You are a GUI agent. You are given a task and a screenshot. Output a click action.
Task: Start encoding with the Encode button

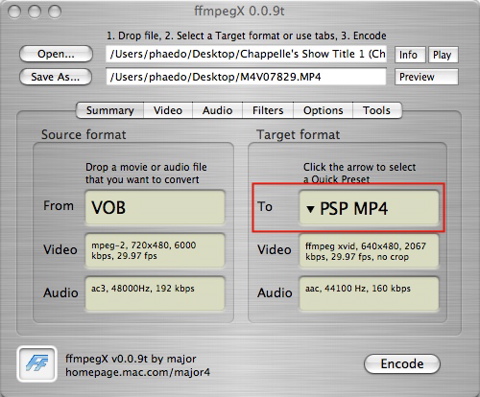point(402,364)
